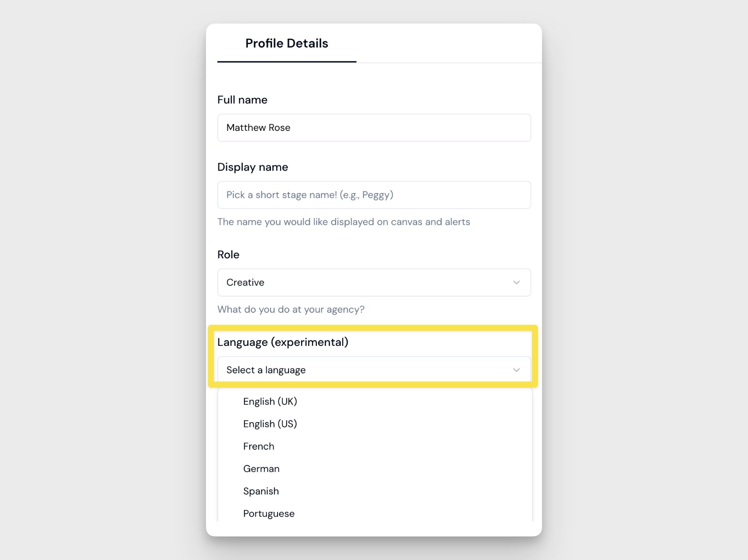Click the display name helper text
Viewport: 748px width, 560px height.
click(343, 222)
